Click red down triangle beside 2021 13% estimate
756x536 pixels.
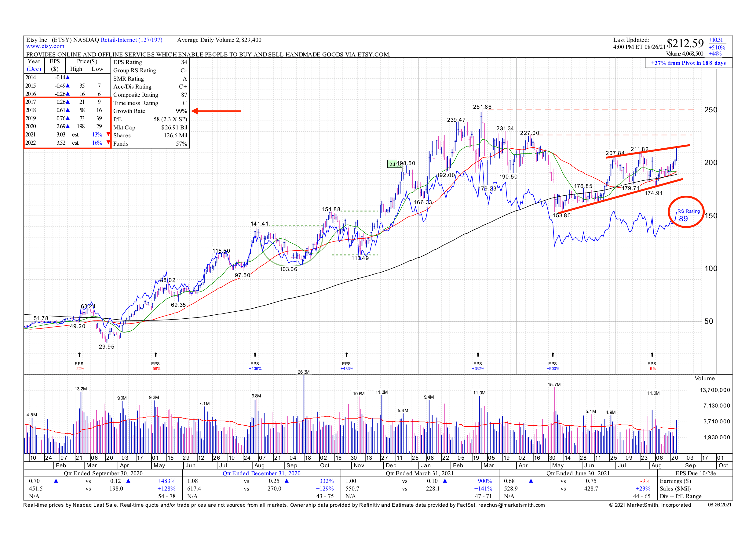[x=108, y=134]
